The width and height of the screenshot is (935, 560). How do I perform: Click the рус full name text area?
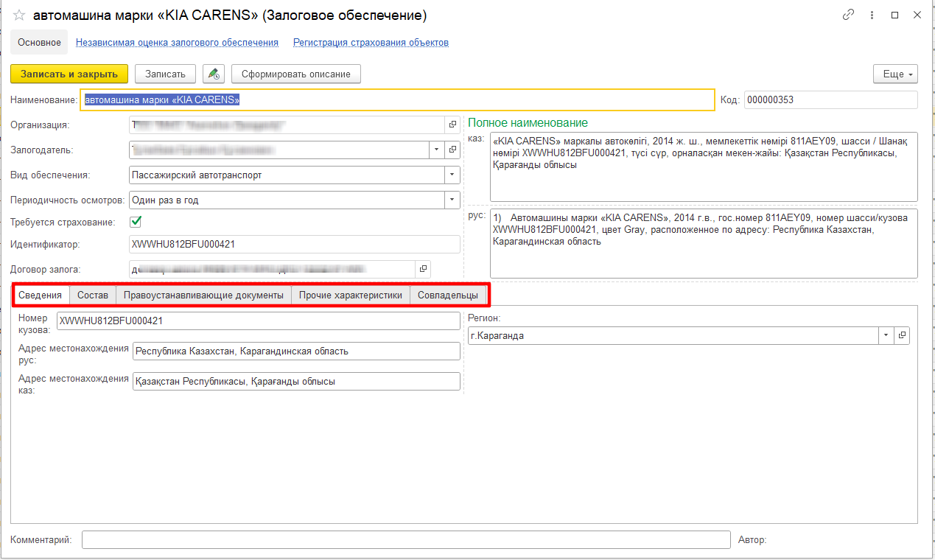click(x=704, y=244)
